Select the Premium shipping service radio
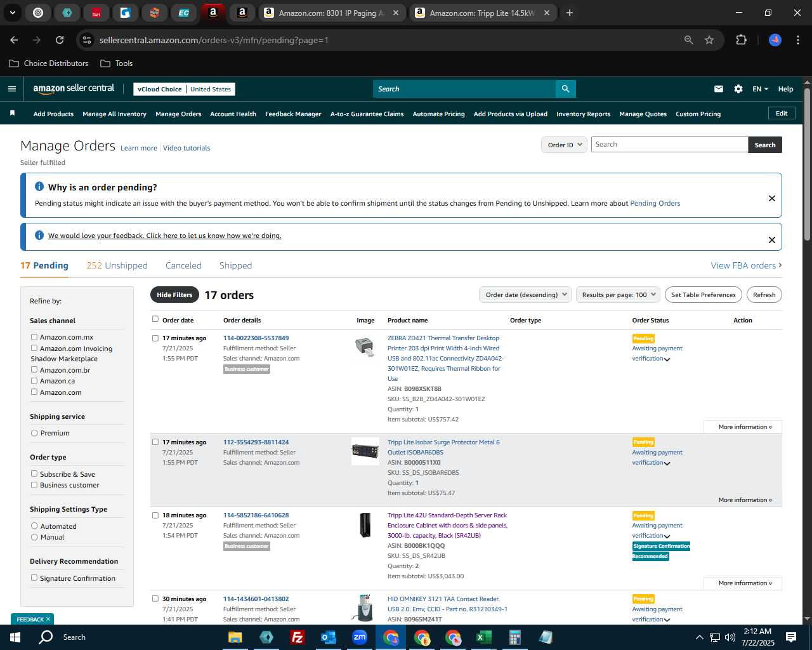This screenshot has height=650, width=812. (x=34, y=433)
